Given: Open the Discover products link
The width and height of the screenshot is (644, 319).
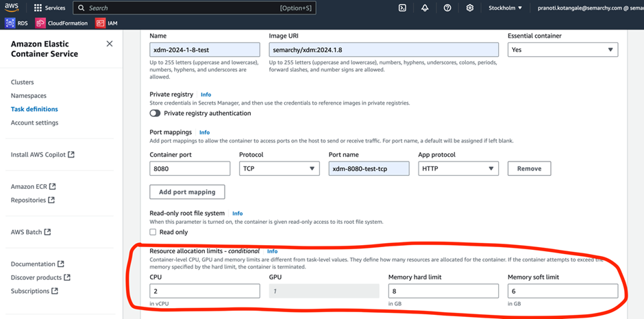Looking at the screenshot, I should click(40, 277).
